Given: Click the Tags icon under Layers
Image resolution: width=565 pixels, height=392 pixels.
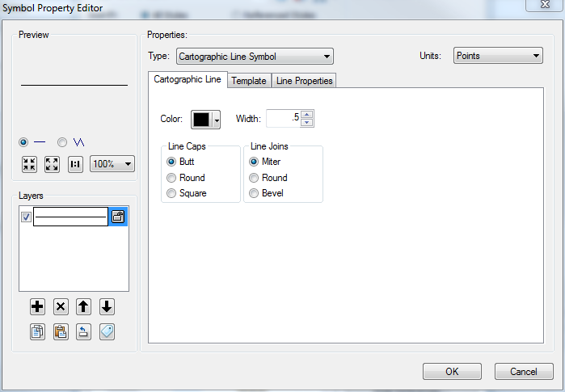Looking at the screenshot, I should [x=107, y=332].
